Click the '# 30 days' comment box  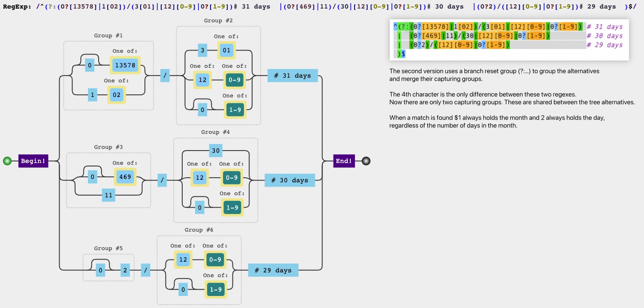coord(289,180)
